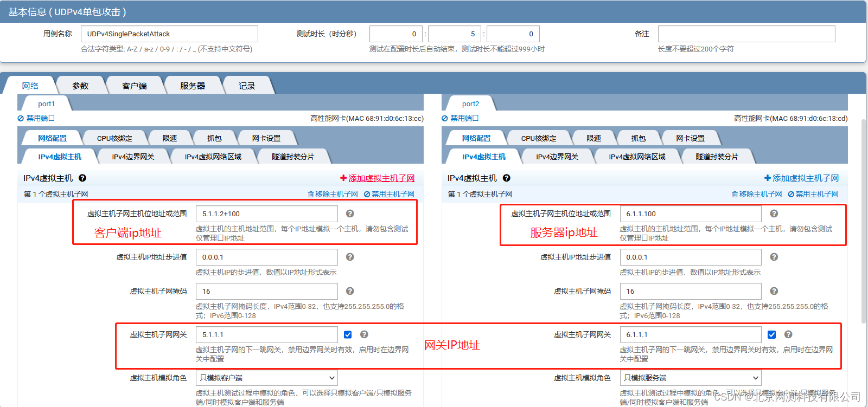
Task: Open port1 限速 tab
Action: (x=170, y=138)
